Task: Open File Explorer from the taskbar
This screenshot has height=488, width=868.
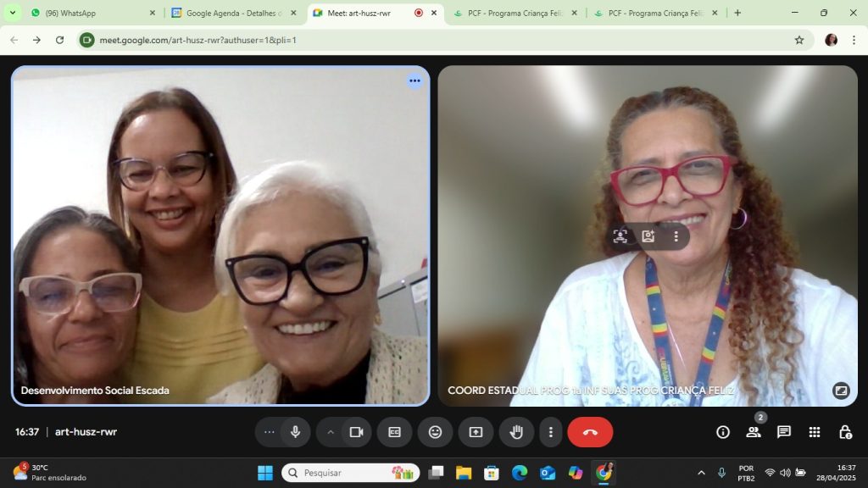Action: coord(463,473)
